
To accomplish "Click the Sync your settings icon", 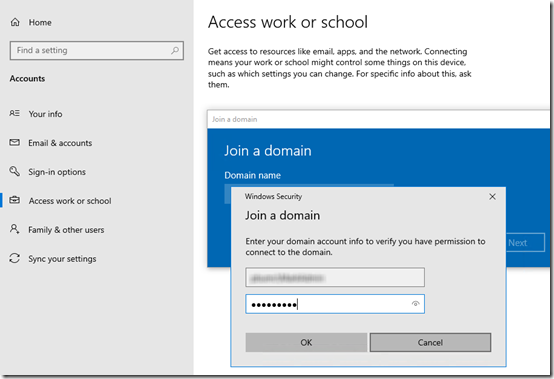I will pyautogui.click(x=14, y=258).
